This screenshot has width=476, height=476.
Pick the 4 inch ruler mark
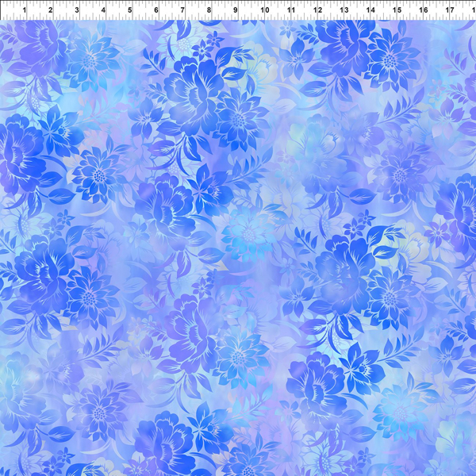(103, 10)
